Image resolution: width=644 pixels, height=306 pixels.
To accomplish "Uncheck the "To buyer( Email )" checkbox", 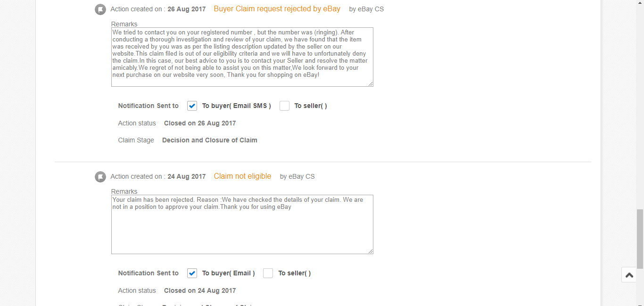I will pyautogui.click(x=192, y=273).
